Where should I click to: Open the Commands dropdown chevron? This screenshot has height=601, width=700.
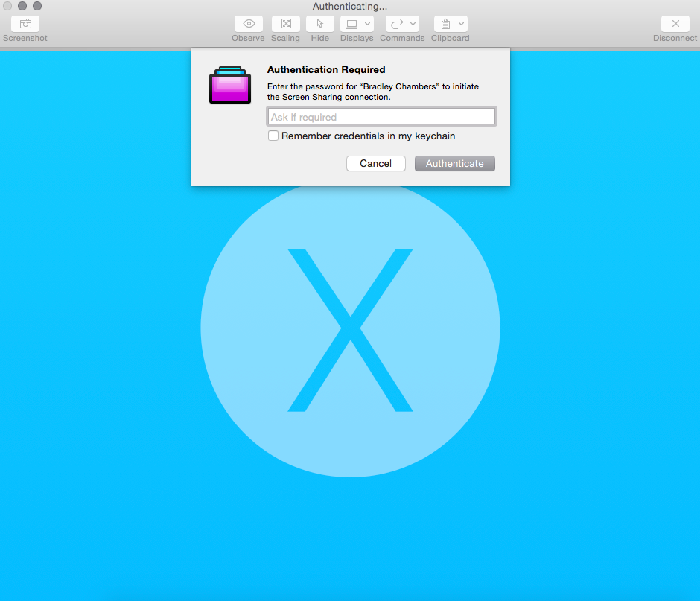point(413,24)
